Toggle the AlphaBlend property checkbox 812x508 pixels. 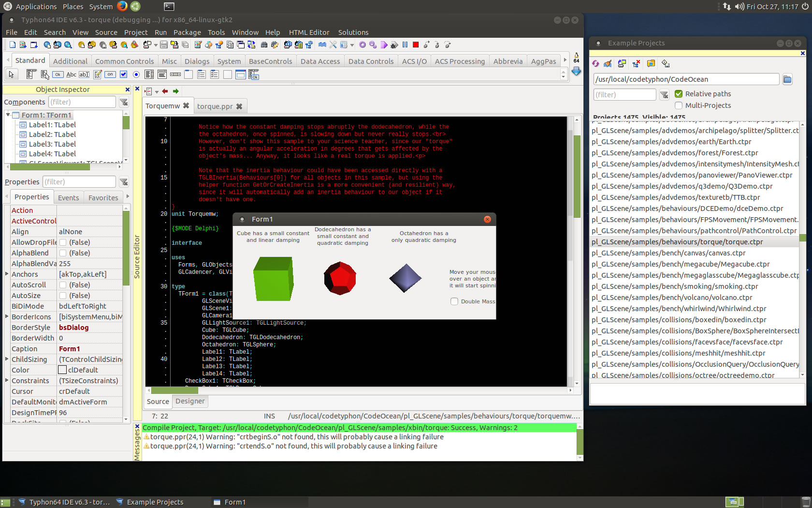point(63,253)
